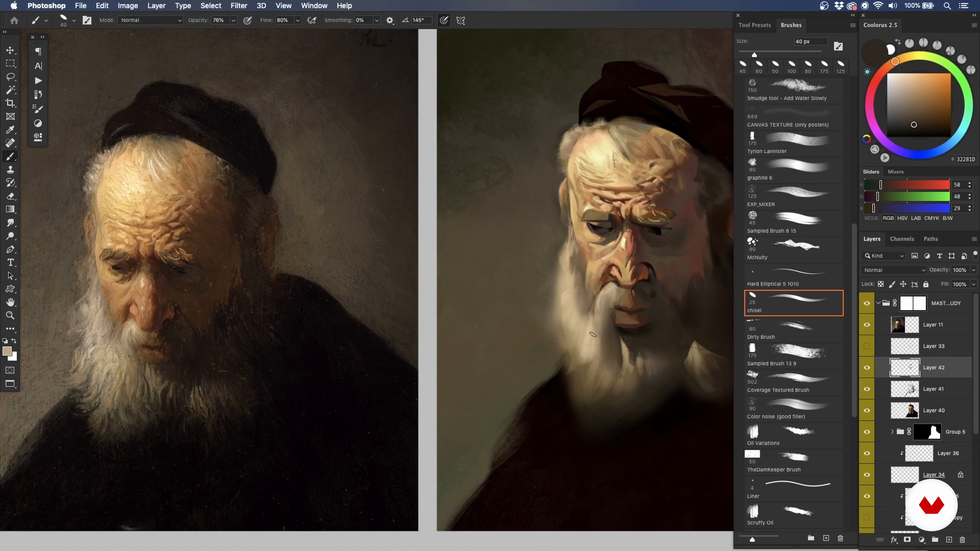980x551 pixels.
Task: Toggle pressure for opacity button
Action: click(247, 20)
